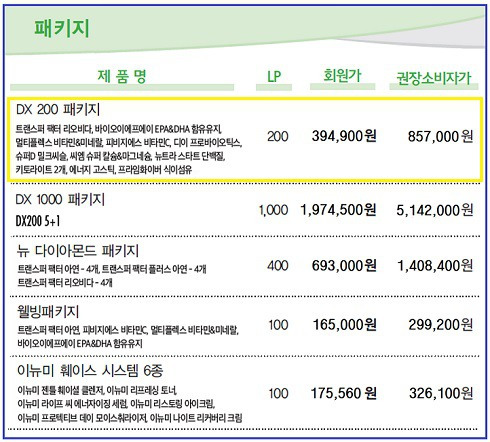Click the 바이오이에프에이 EPA&DHA 함유유지 line under 웰빙패키지

pos(80,343)
